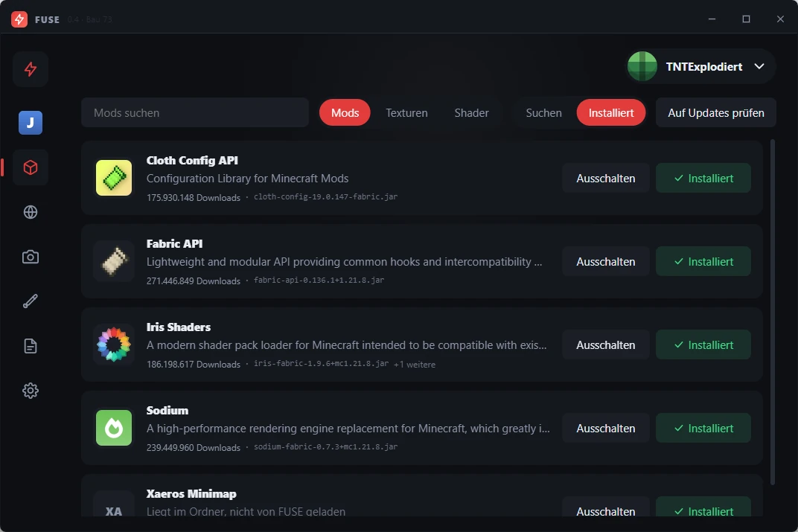This screenshot has height=532, width=798.
Task: Click '271.446.849 Downloads' text
Action: point(194,281)
